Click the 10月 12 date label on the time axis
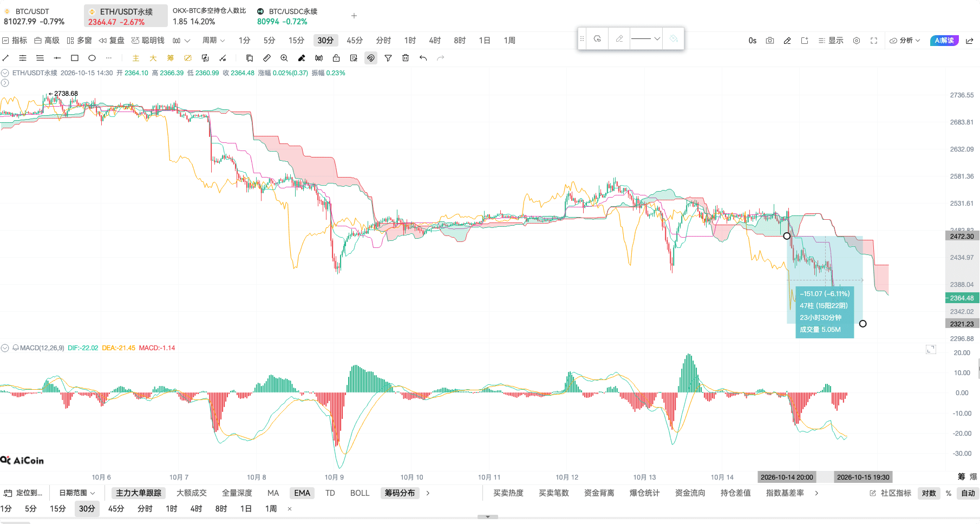This screenshot has width=980, height=524. point(567,477)
